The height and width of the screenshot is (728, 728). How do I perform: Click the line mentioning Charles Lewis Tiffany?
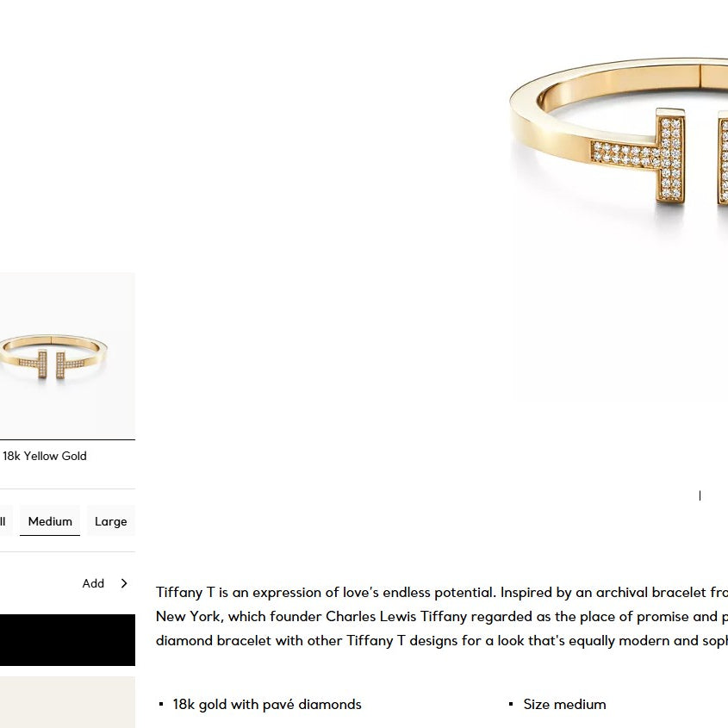(x=441, y=616)
